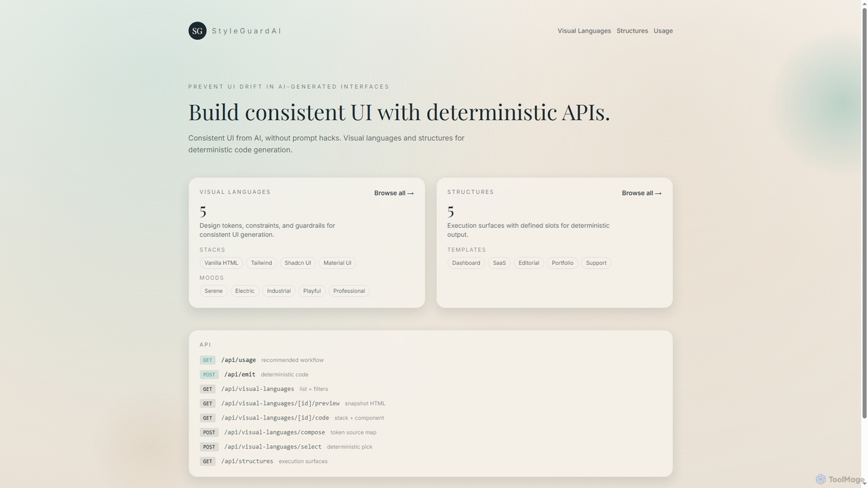
Task: Click the POST badge beside /api/visual-languages/compose
Action: pyautogui.click(x=209, y=432)
